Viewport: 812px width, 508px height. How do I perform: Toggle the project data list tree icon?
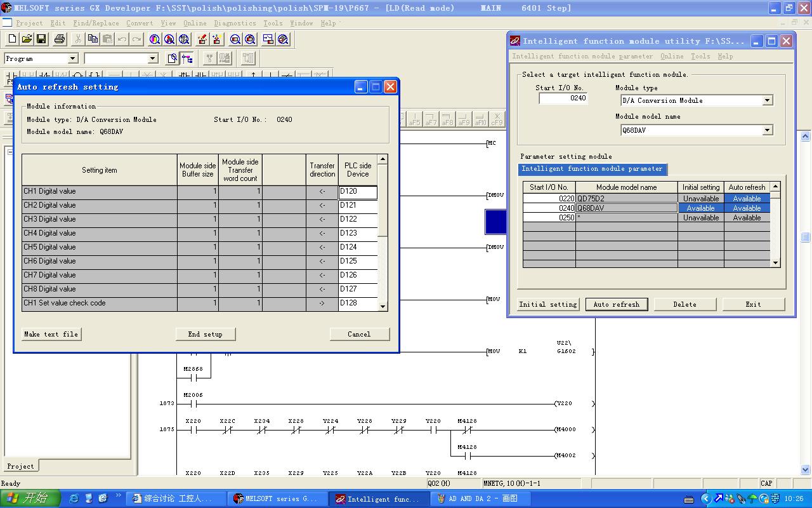[x=187, y=58]
